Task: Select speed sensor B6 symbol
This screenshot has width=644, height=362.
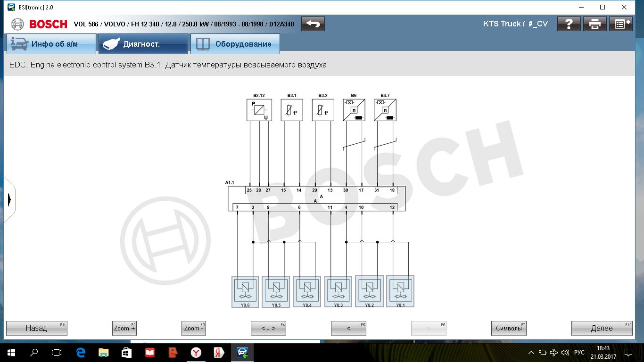Action: (354, 110)
